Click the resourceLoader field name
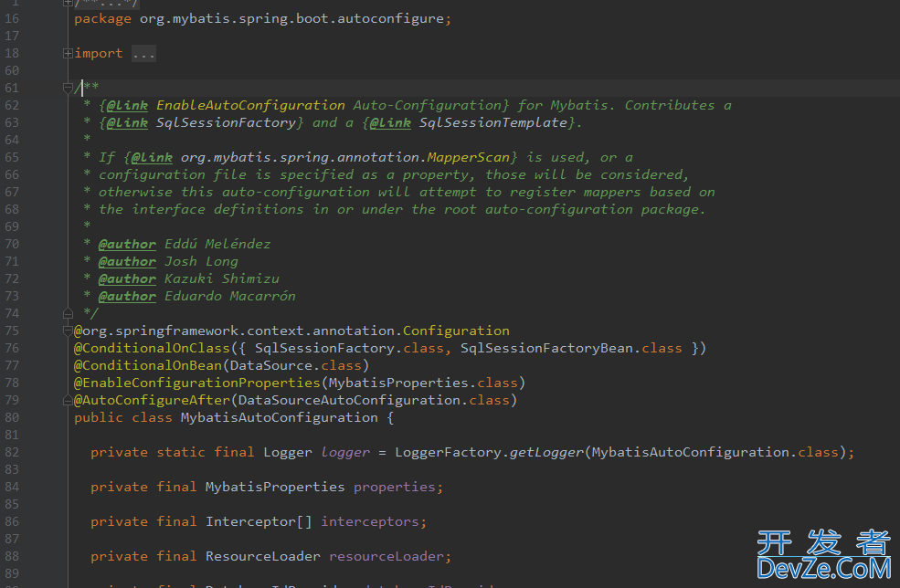This screenshot has height=588, width=900. coord(386,556)
